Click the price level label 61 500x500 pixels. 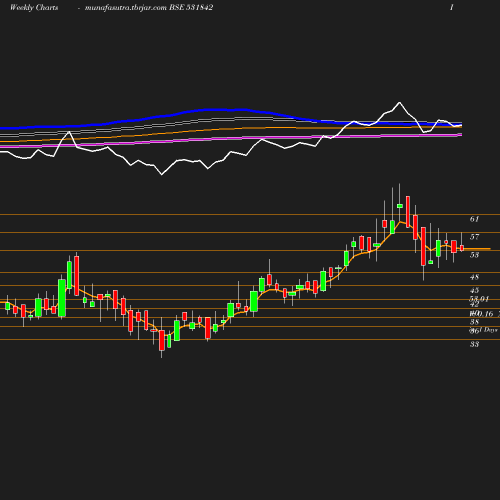coord(474,219)
